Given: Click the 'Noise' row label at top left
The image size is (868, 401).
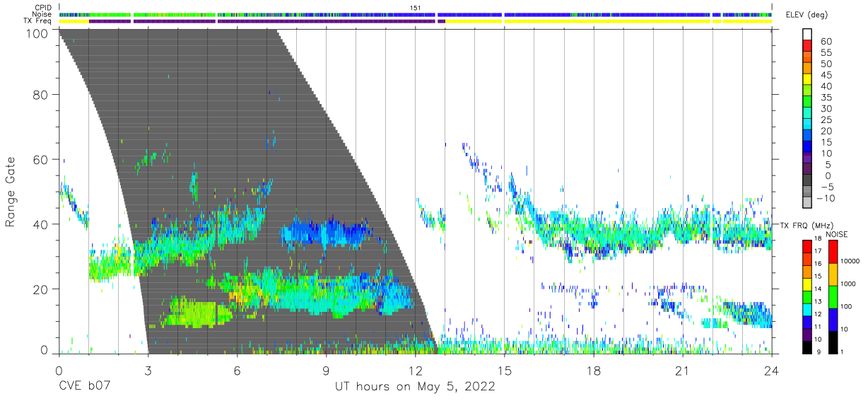Looking at the screenshot, I should click(43, 14).
